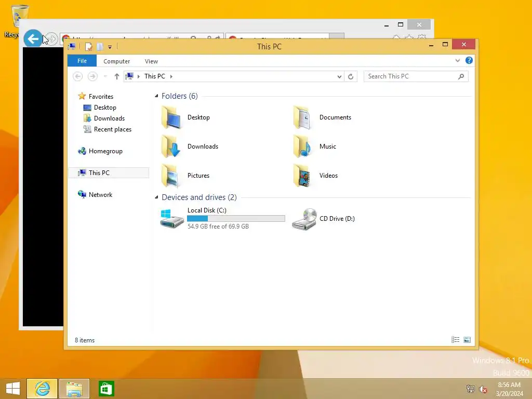The height and width of the screenshot is (399, 532).
Task: Click '54.9 GB free of 69.9 GB' text
Action: click(x=218, y=227)
